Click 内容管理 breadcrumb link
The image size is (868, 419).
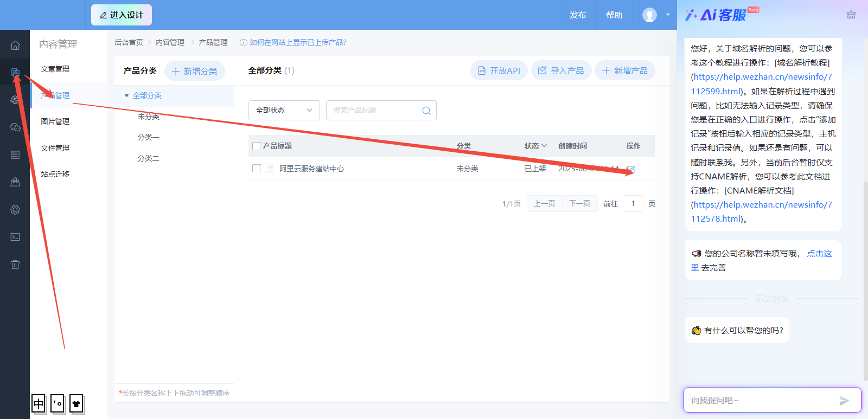[x=170, y=42]
